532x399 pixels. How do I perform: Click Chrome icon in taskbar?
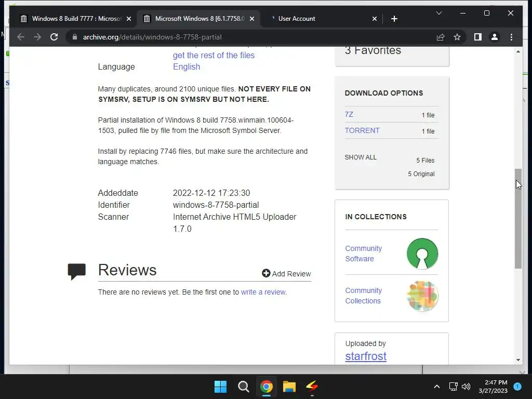pyautogui.click(x=267, y=387)
